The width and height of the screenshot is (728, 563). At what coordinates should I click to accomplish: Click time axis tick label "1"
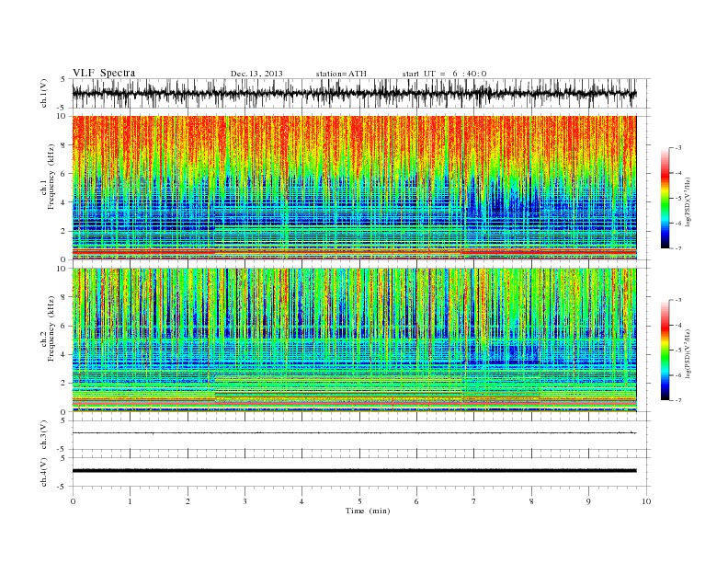(131, 501)
